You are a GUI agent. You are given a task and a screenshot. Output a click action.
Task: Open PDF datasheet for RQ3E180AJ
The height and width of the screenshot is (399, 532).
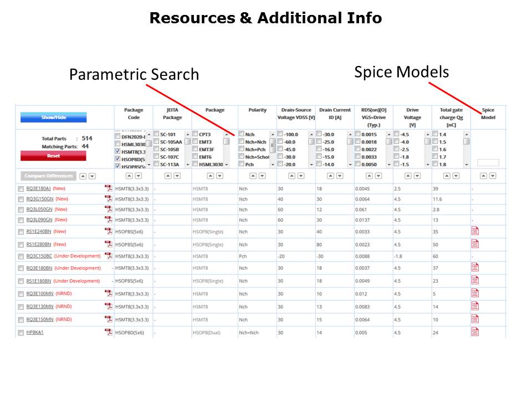[109, 188]
